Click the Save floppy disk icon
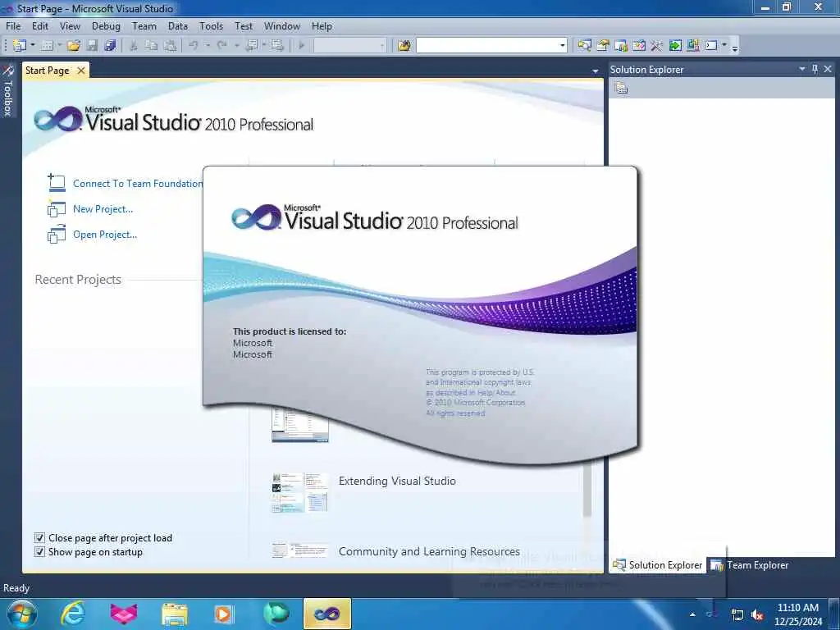Viewport: 840px width, 630px height. pos(92,46)
